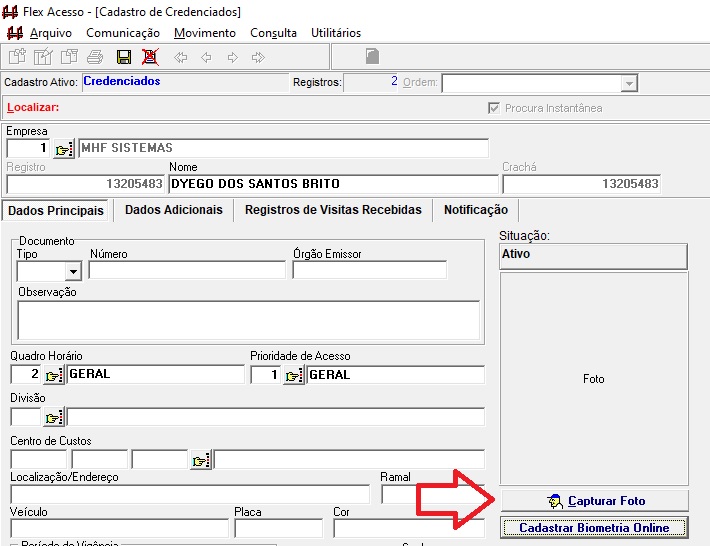This screenshot has width=710, height=546.
Task: Switch to Dados Adicionais tab
Action: pos(174,210)
